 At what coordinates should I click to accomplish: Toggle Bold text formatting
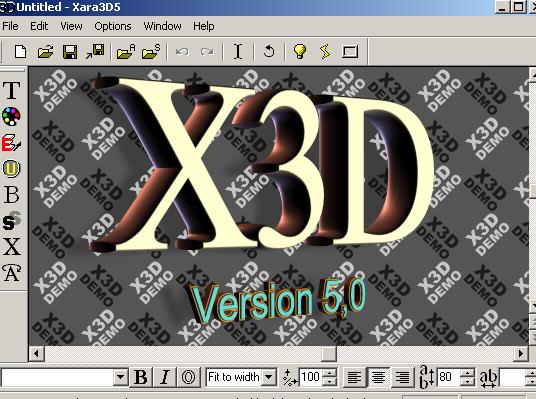click(x=140, y=377)
